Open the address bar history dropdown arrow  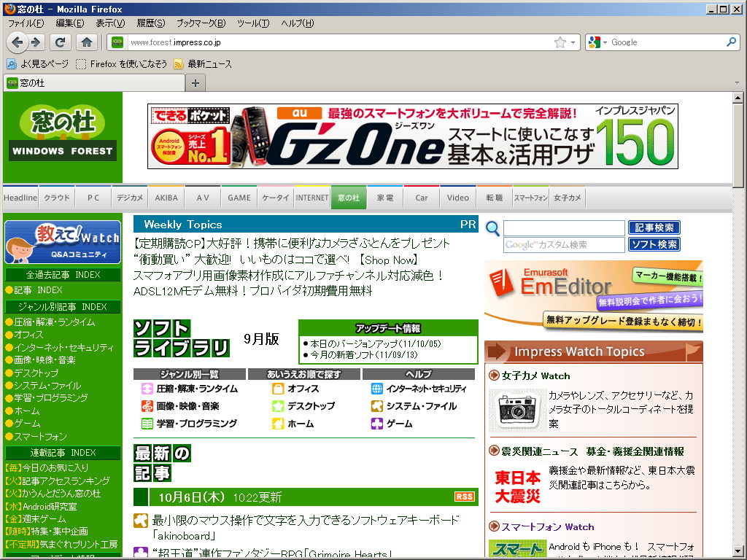click(x=573, y=42)
